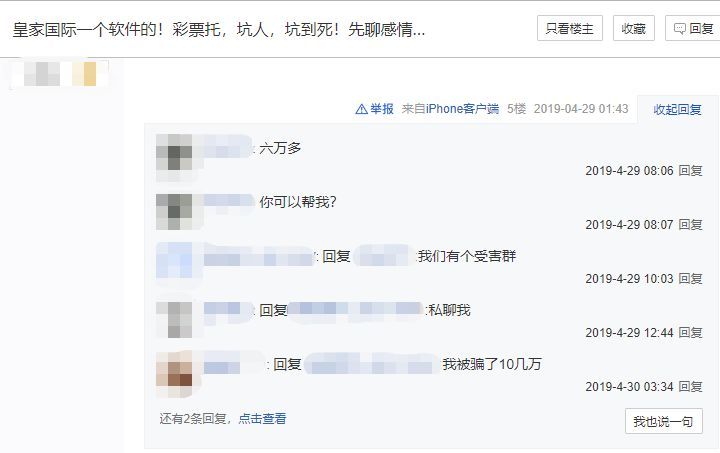This screenshot has height=453, width=720.
Task: Expand remaining replies via 点击查看
Action: point(262,419)
